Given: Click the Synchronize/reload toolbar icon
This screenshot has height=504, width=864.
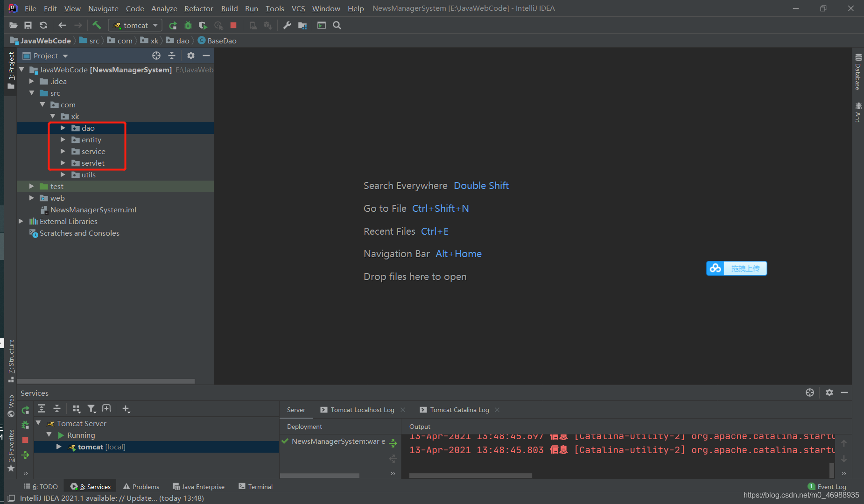Looking at the screenshot, I should (x=43, y=25).
